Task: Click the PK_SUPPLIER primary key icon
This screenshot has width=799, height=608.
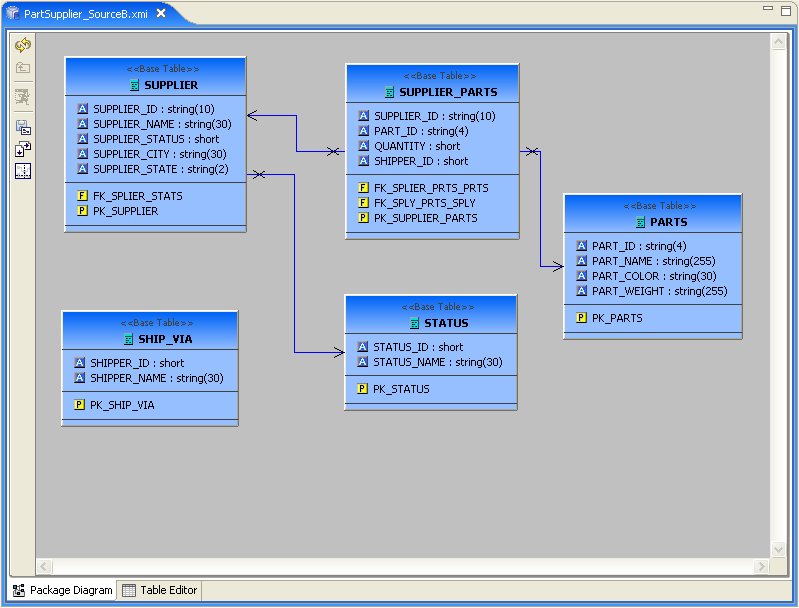Action: [x=82, y=211]
